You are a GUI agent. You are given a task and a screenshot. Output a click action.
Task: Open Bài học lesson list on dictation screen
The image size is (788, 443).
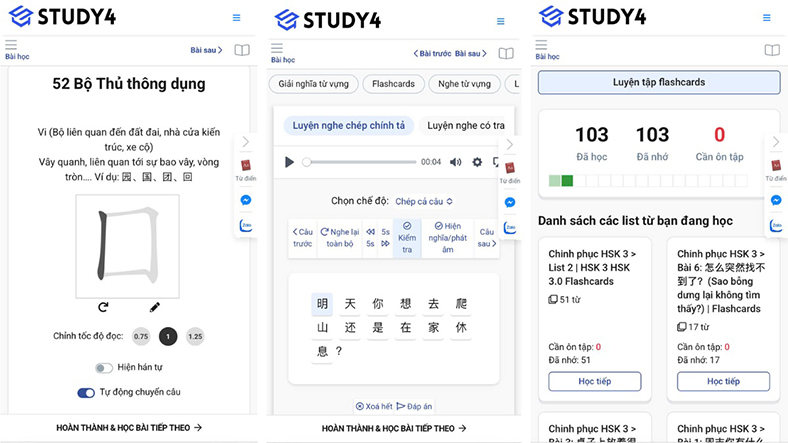(x=282, y=53)
